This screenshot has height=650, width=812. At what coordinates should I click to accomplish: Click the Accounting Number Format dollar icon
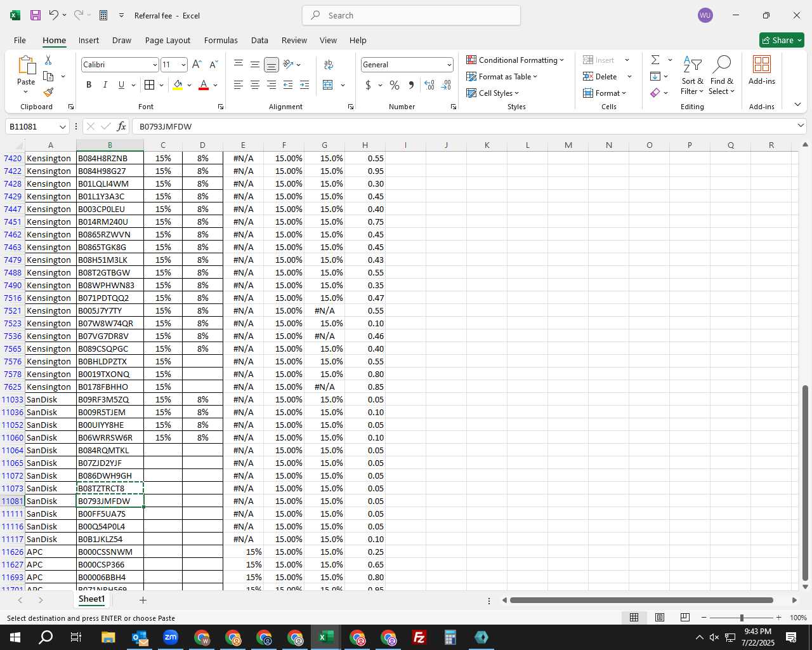tap(368, 85)
